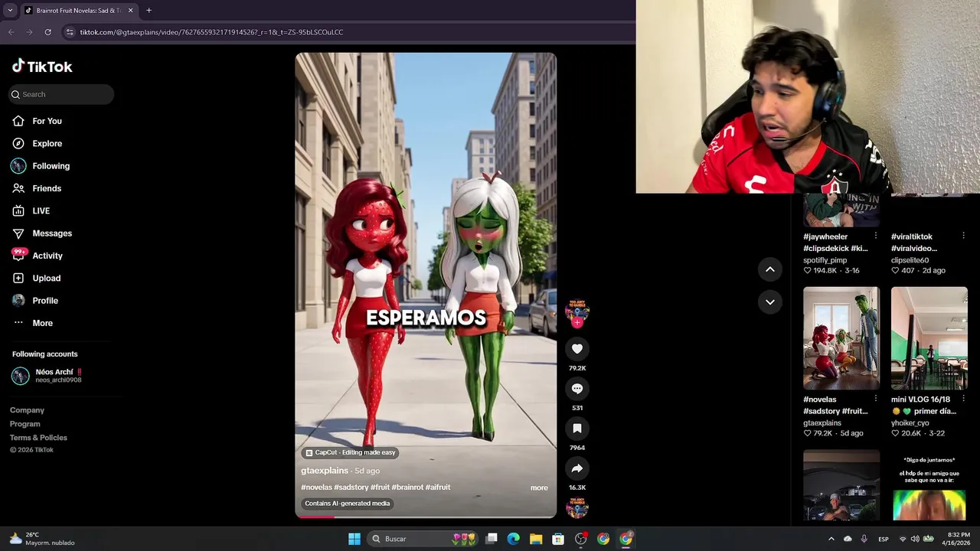Go to the Following feed
This screenshot has width=980, height=551.
point(51,166)
